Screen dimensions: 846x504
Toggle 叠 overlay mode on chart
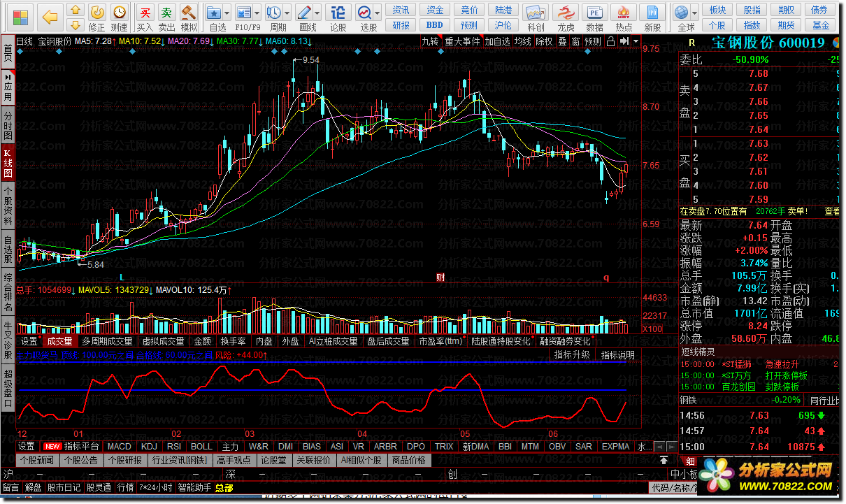[x=562, y=41]
